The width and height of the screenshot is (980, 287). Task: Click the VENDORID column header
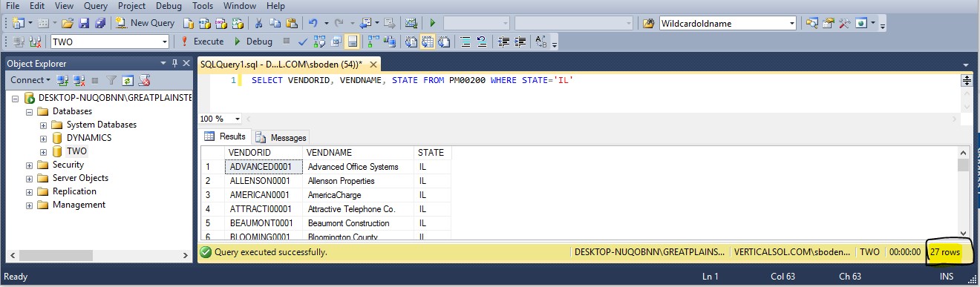(x=264, y=153)
